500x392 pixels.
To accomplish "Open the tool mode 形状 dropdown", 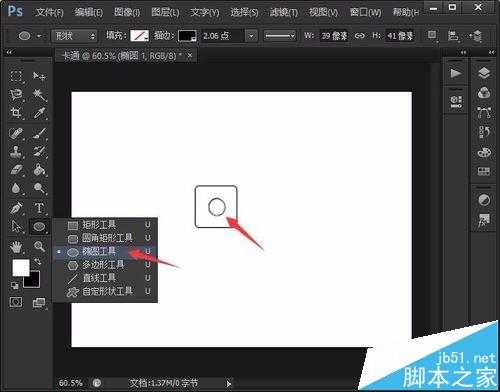I will 74,35.
